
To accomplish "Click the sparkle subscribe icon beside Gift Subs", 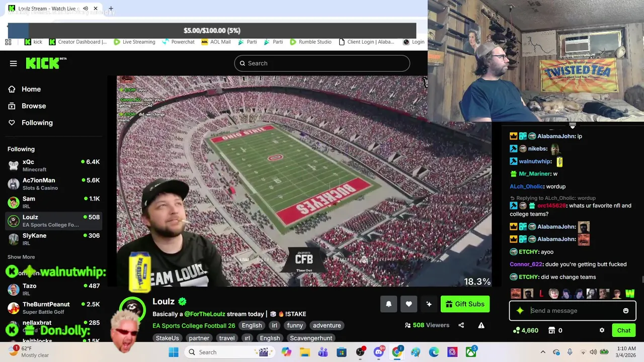I will click(x=429, y=304).
